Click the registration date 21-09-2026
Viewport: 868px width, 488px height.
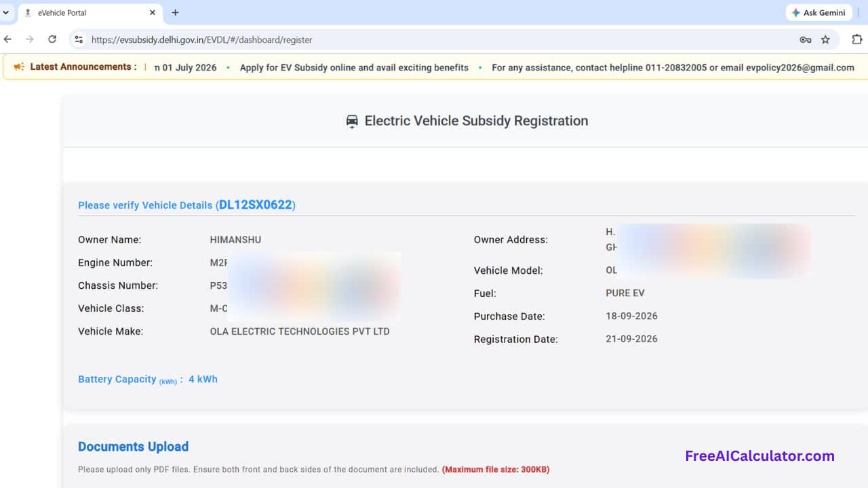tap(631, 339)
